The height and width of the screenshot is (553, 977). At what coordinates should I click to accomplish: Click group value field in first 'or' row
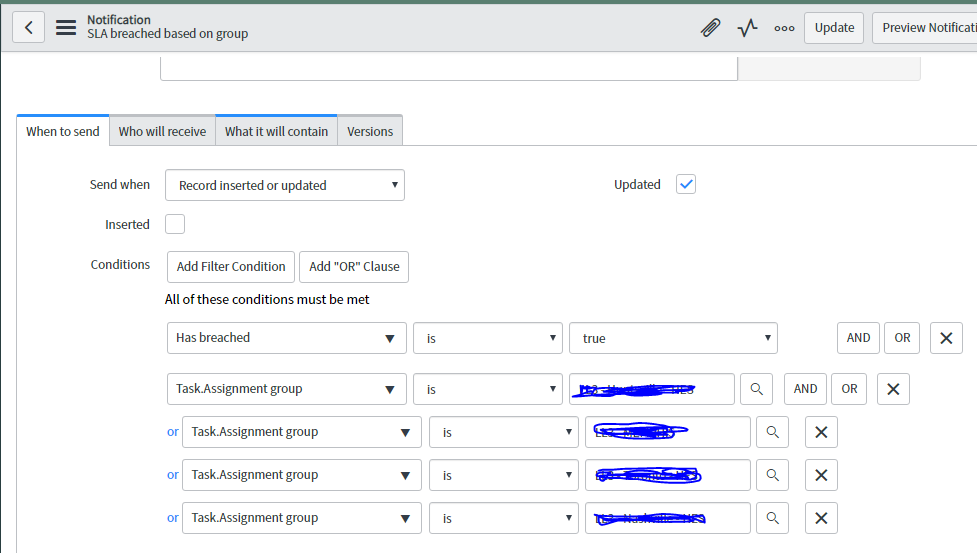(x=668, y=432)
